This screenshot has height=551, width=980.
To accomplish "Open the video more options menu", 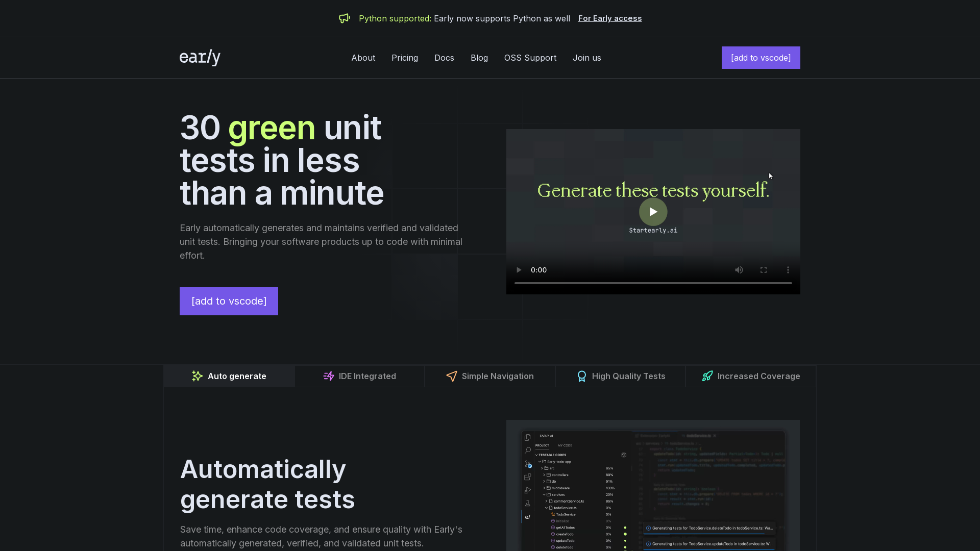I will [788, 270].
